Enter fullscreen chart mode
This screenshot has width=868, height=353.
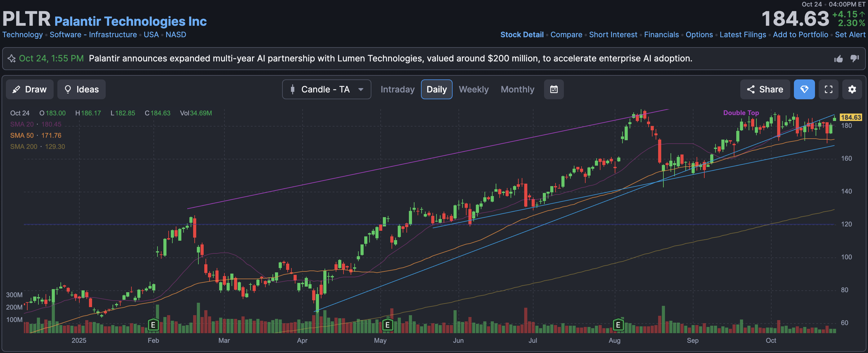(828, 89)
